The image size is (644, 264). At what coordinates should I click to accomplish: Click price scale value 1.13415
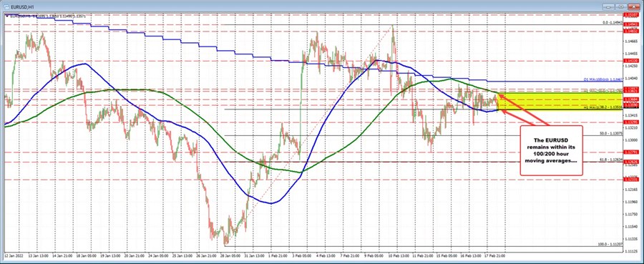(x=631, y=115)
